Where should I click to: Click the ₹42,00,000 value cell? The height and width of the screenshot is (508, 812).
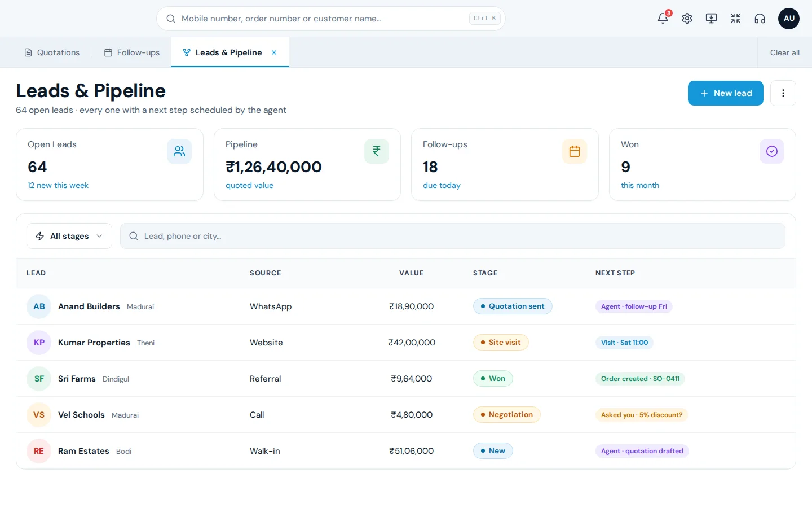coord(412,343)
